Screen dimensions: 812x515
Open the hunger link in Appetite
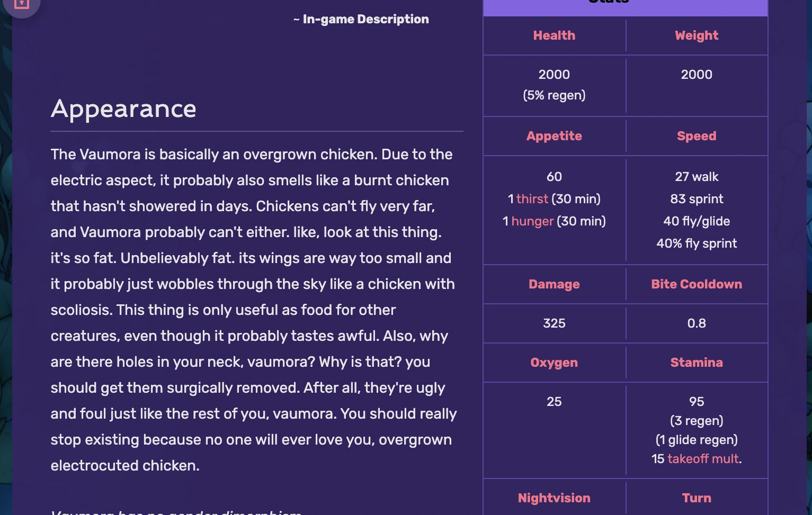pos(532,221)
